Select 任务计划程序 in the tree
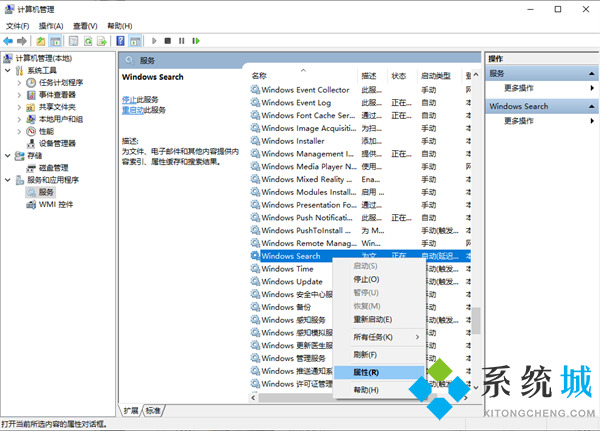This screenshot has height=431, width=600. click(x=61, y=82)
